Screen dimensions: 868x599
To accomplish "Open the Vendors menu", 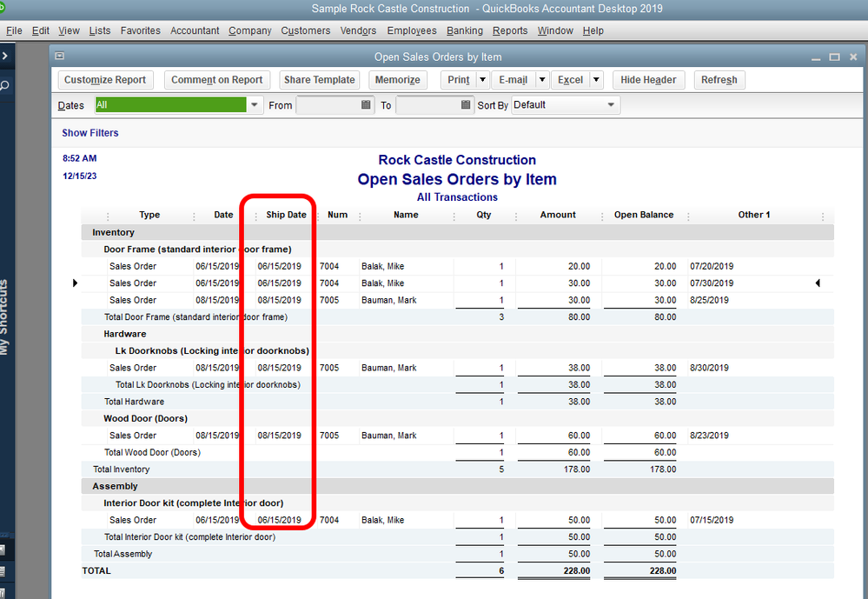I will tap(358, 30).
